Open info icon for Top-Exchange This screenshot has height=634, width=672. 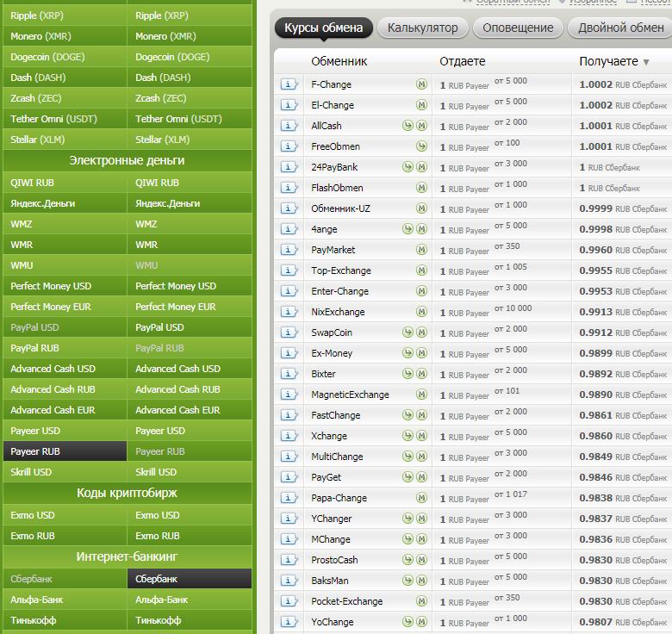[x=289, y=270]
